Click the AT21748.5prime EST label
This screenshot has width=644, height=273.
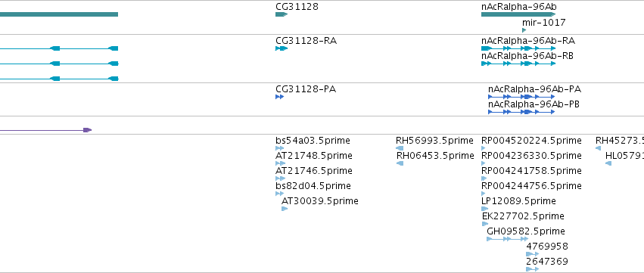point(314,156)
